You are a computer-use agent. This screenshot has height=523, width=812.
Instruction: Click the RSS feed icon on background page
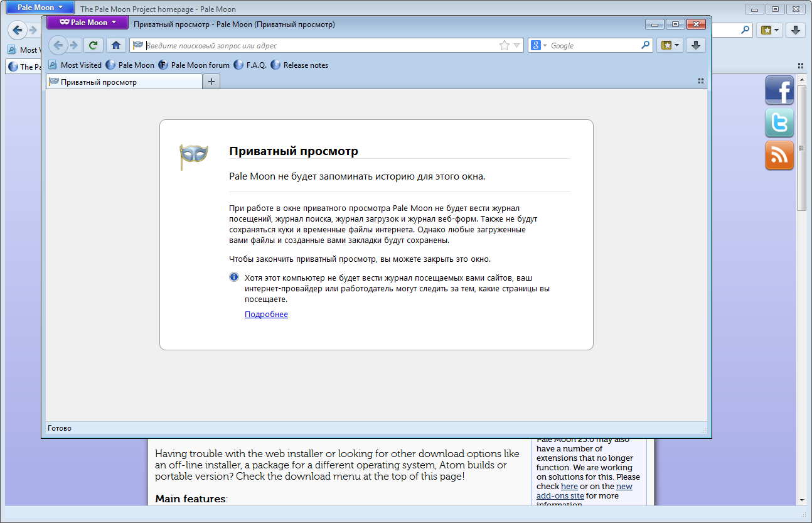[779, 155]
